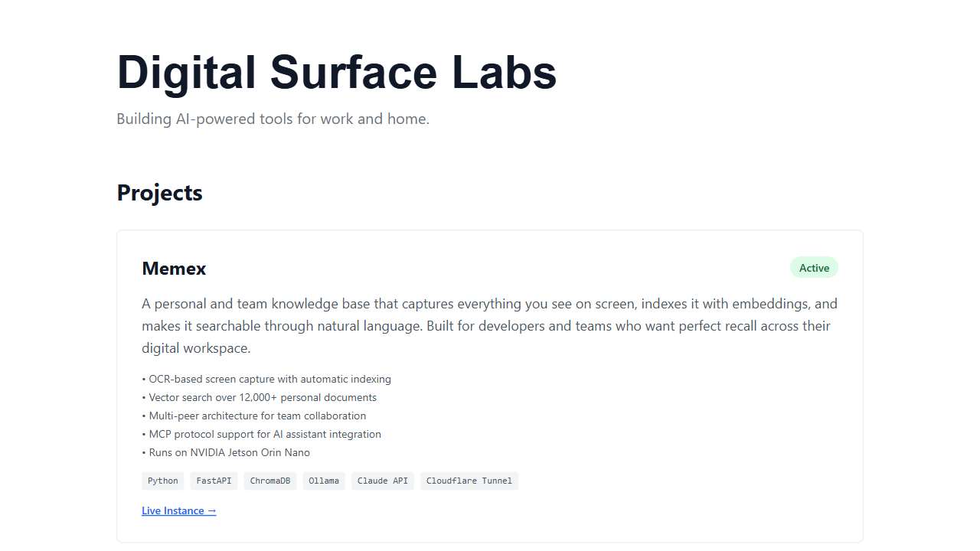980x551 pixels.
Task: Click the Memex project description paragraph
Action: [489, 325]
